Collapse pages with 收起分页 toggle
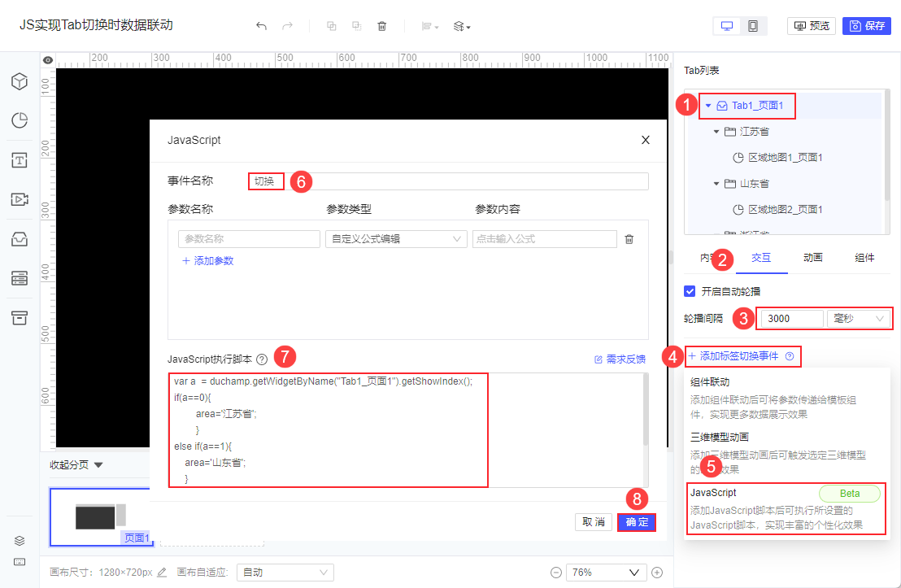Screen dimensions: 901x588 click(76, 465)
